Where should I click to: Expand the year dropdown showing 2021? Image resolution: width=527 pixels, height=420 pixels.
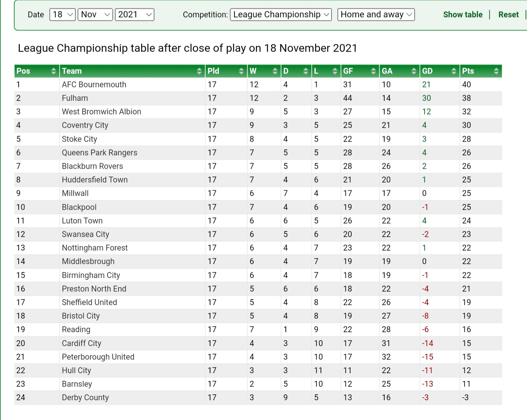point(135,15)
